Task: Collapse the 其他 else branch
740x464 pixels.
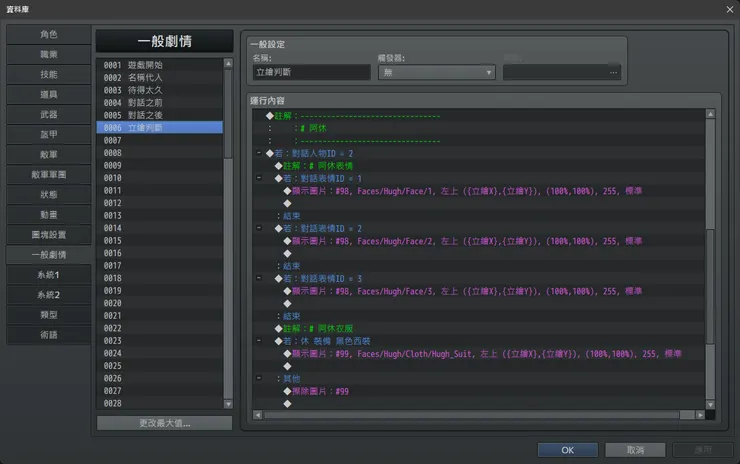Action: pos(259,378)
